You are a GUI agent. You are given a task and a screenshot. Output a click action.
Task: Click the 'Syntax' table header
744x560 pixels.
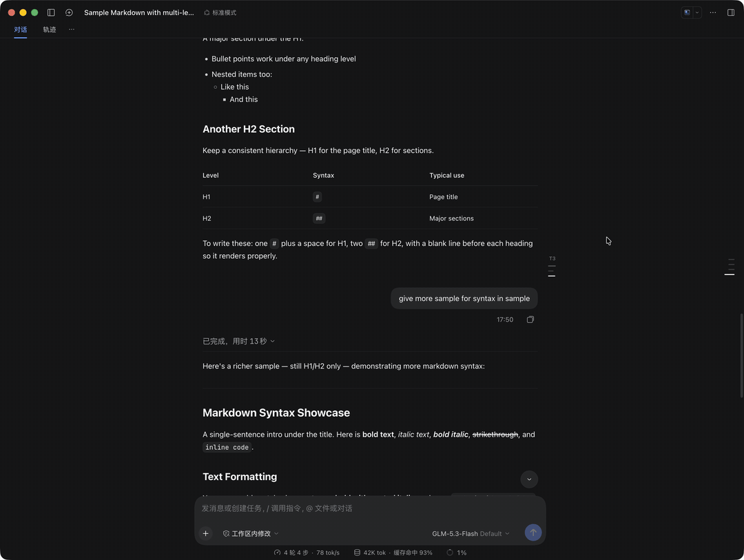pyautogui.click(x=323, y=175)
